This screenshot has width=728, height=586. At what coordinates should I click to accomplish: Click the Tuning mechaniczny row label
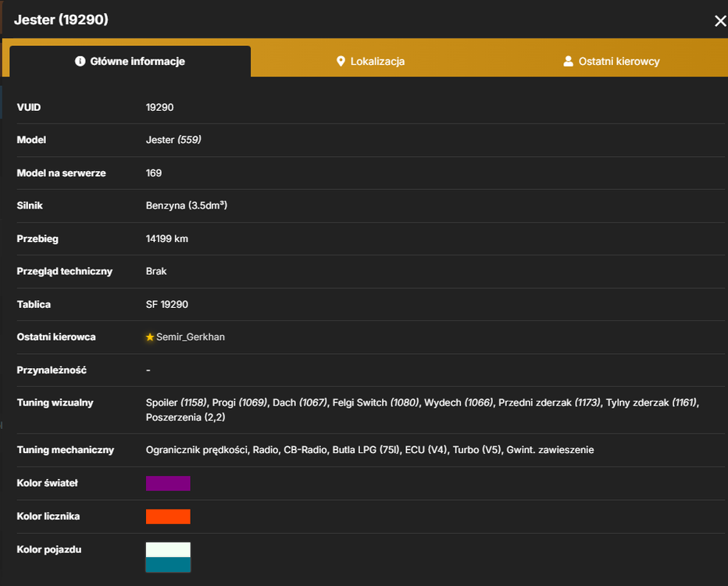pyautogui.click(x=66, y=450)
